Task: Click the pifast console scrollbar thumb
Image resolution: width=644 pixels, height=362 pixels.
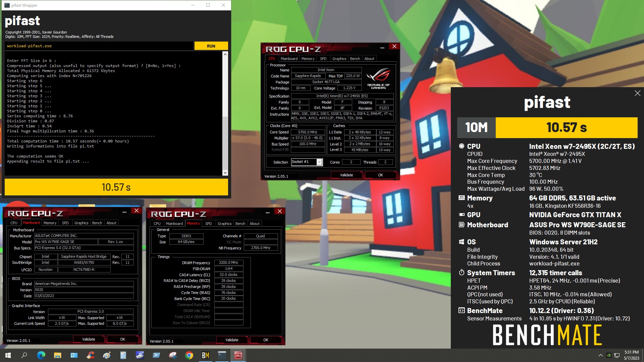Action: coord(225,143)
